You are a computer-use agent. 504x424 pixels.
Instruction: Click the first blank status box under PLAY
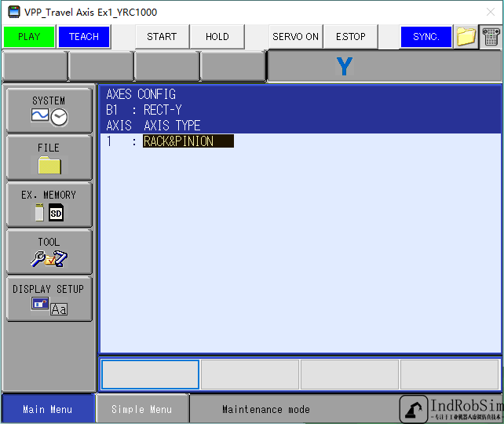point(35,66)
